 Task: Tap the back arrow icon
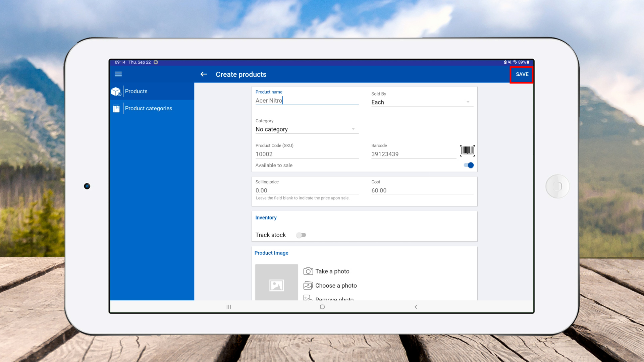[204, 74]
